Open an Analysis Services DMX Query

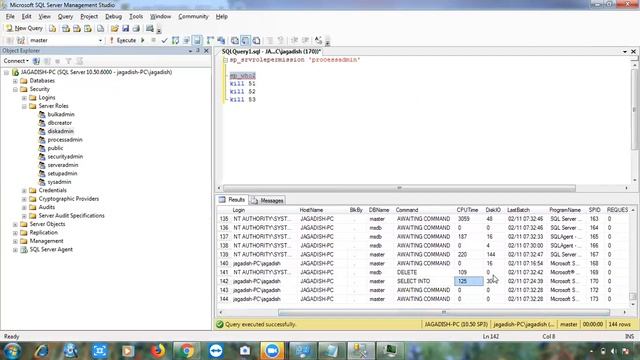point(77,28)
